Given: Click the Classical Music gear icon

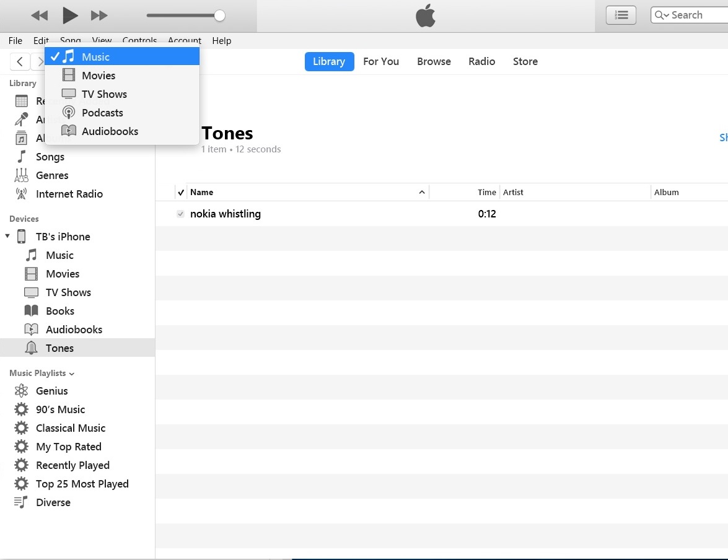Looking at the screenshot, I should click(21, 427).
